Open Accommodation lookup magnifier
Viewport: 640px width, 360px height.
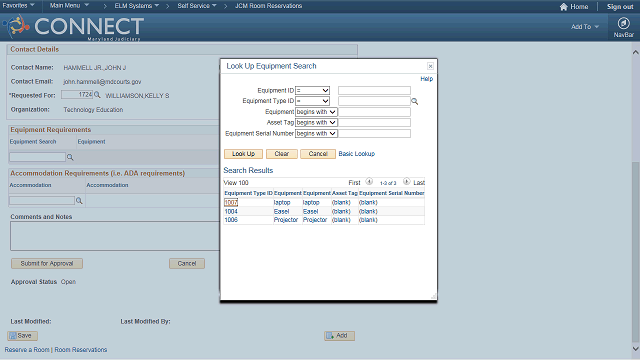click(x=79, y=200)
